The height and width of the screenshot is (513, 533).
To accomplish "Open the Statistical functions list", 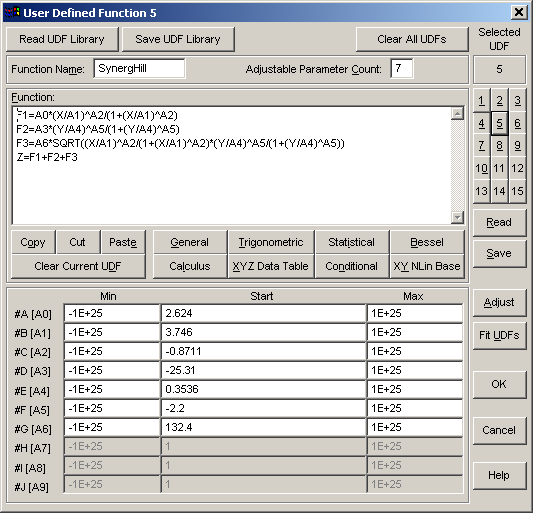I will tap(352, 242).
